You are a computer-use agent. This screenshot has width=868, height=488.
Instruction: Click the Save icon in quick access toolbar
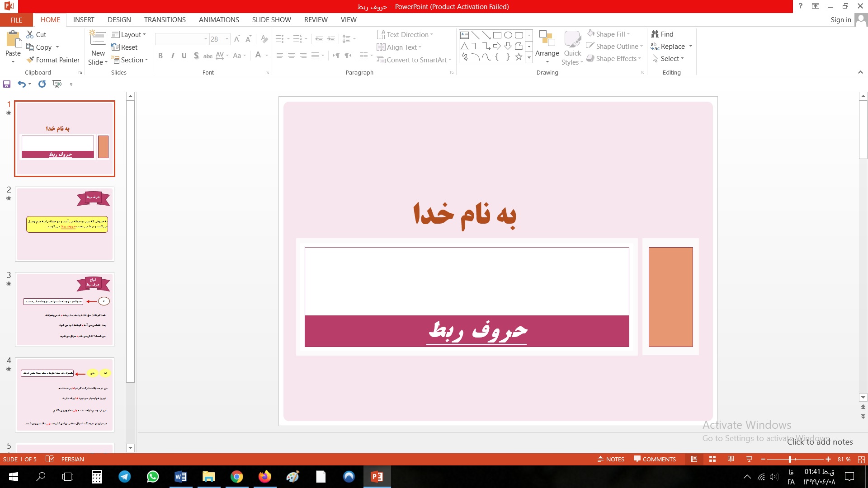coord(7,84)
